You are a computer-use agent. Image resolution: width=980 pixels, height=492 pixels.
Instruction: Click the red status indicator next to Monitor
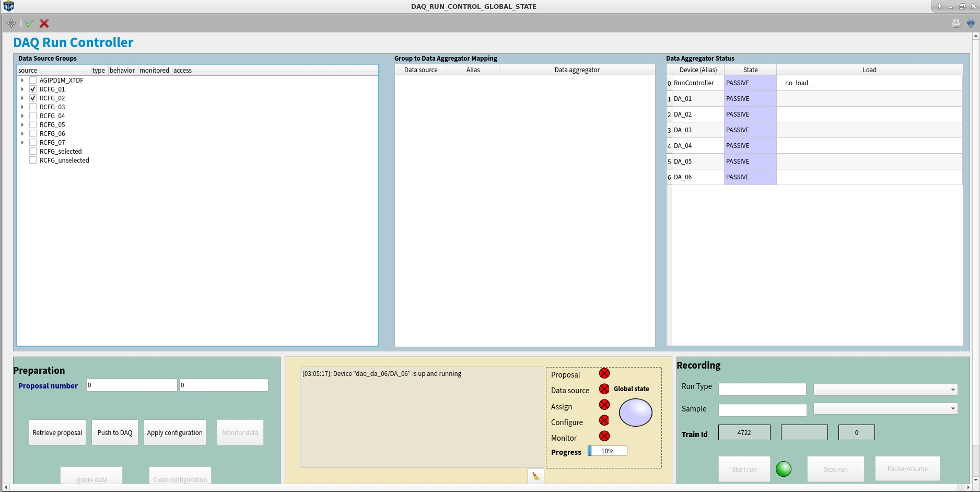tap(604, 436)
